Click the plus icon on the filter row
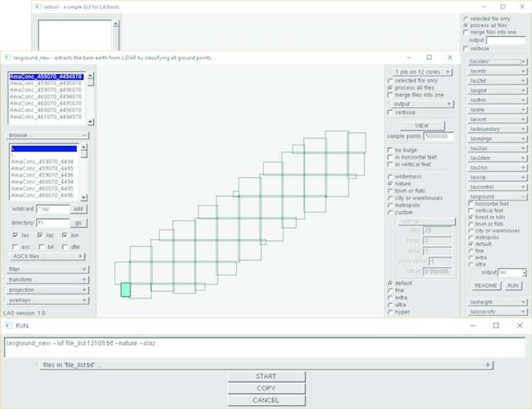532x409 pixels. coord(84,269)
